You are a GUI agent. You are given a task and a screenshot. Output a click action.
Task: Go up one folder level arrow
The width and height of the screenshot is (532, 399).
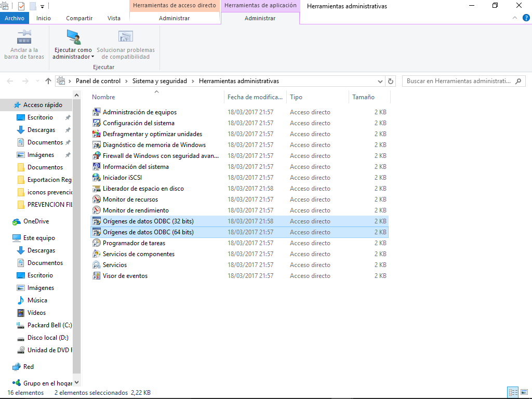click(x=48, y=81)
